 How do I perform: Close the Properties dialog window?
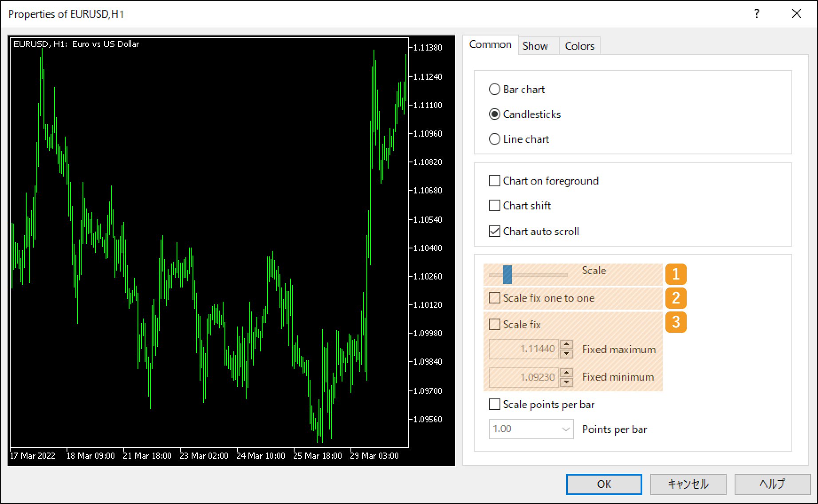[x=796, y=14]
